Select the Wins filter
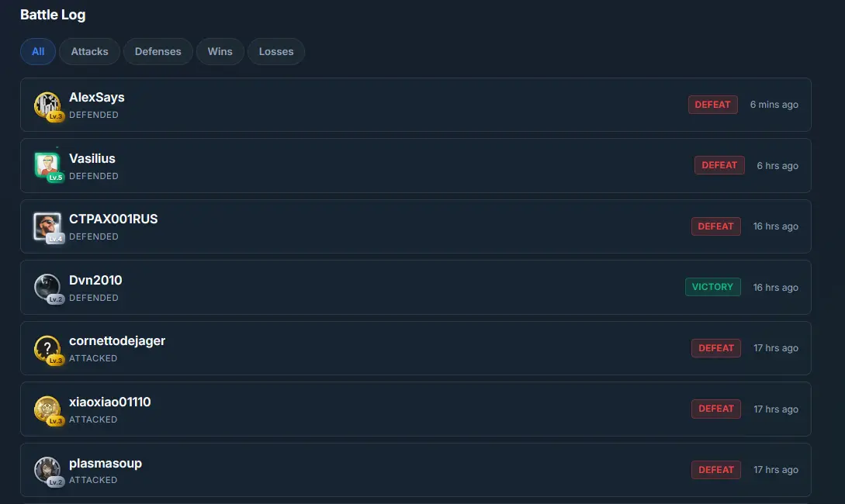This screenshot has height=504, width=845. (x=220, y=52)
